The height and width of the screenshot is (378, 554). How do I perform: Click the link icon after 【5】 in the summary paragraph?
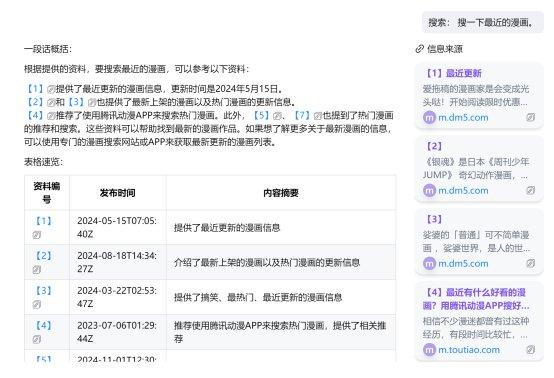[277, 116]
